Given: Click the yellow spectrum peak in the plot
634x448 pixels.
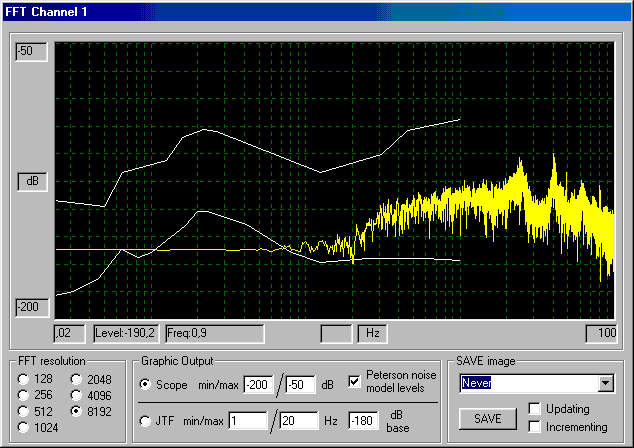Looking at the screenshot, I should (553, 162).
